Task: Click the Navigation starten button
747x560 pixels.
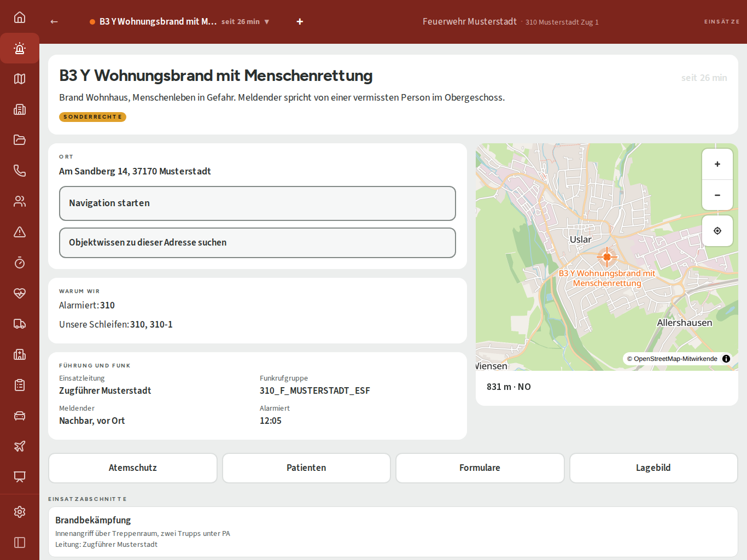Action: coord(258,203)
